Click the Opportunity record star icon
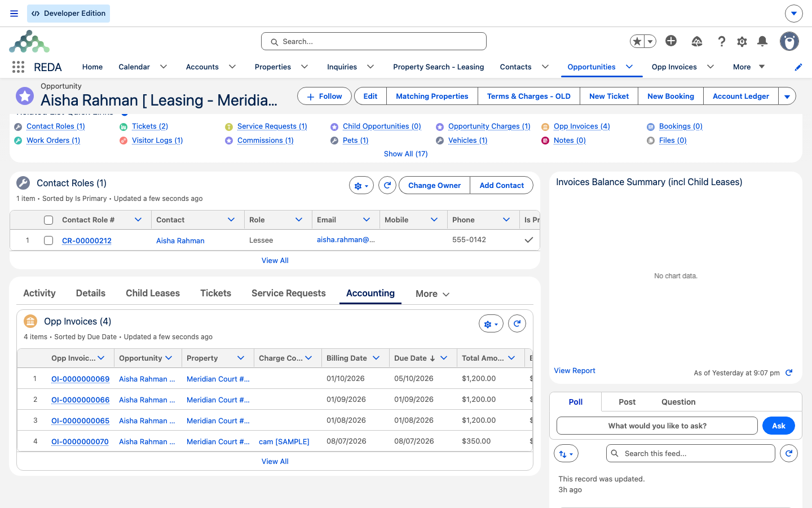This screenshot has height=508, width=812. click(25, 96)
